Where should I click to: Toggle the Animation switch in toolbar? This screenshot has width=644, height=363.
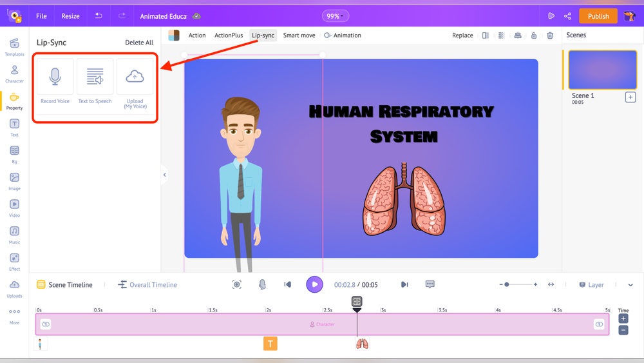coord(327,35)
